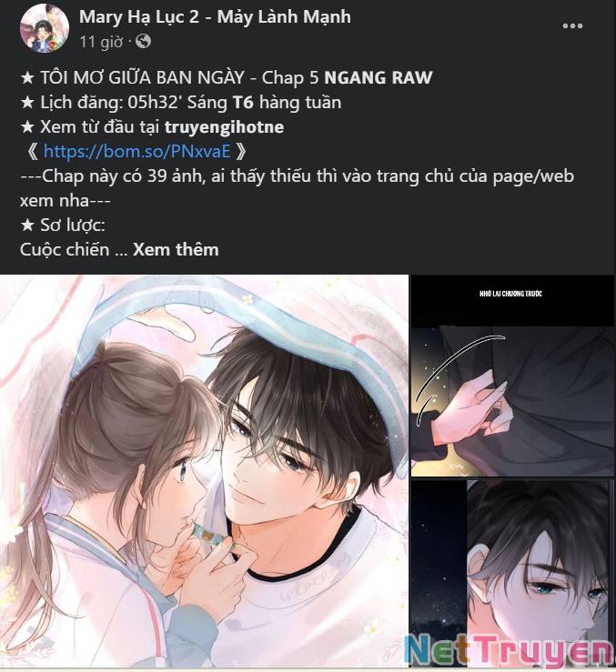Screen dimensions: 616x672
Task: Open Mary Hạ Lục 2 page name
Action: 215,17
